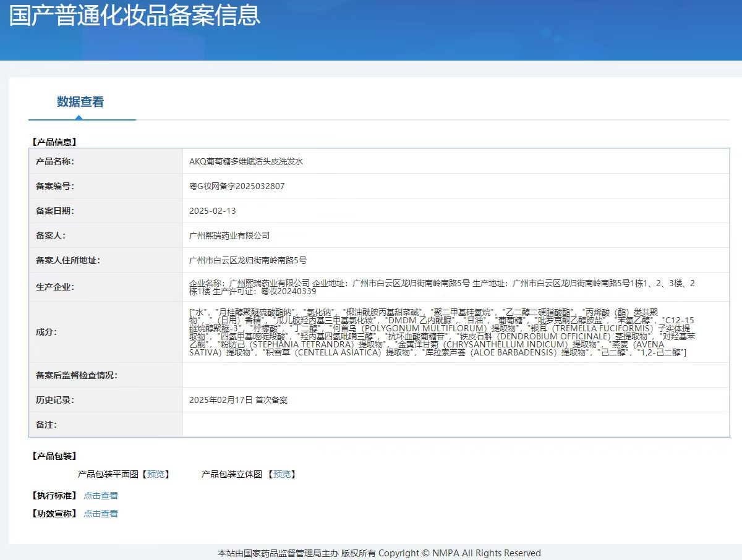Click 点击查看 next to 执行标准
This screenshot has width=742, height=560.
point(101,496)
